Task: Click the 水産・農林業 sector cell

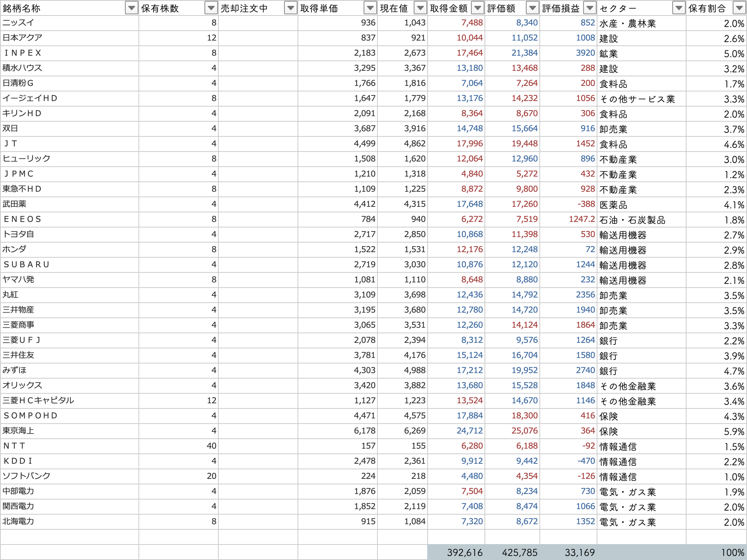Action: [x=641, y=23]
